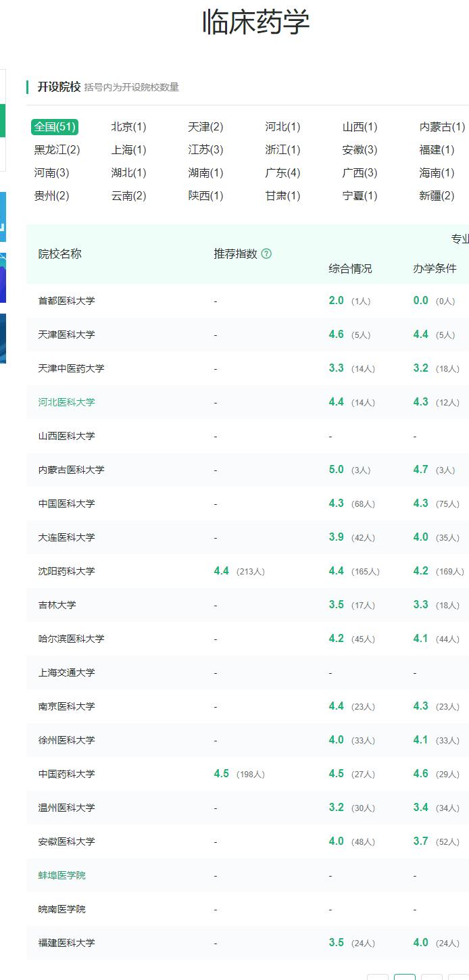Open 安徽医科大学 school page

66,841
